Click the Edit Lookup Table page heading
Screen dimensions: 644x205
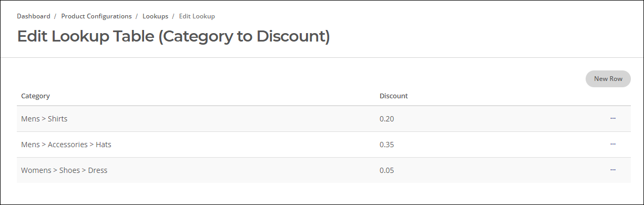[x=173, y=37]
